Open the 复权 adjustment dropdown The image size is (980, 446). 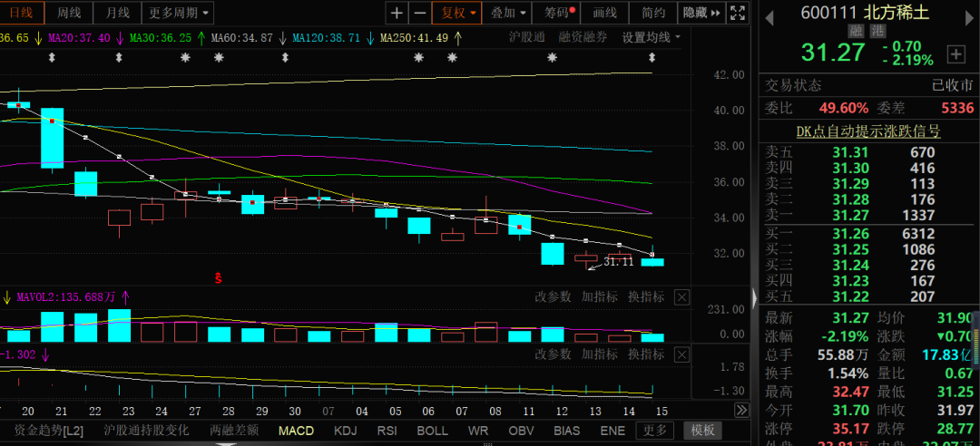[456, 13]
